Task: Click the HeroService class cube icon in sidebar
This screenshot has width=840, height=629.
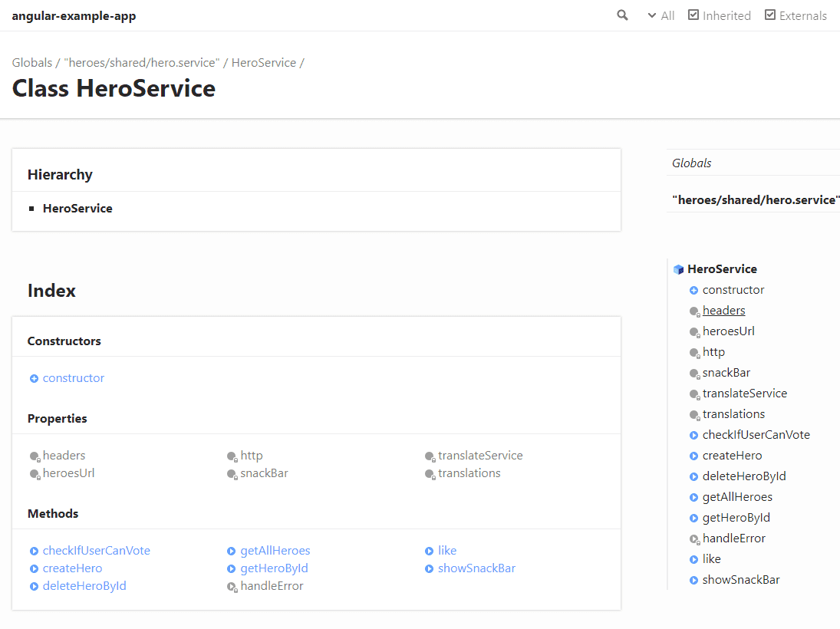Action: coord(678,269)
